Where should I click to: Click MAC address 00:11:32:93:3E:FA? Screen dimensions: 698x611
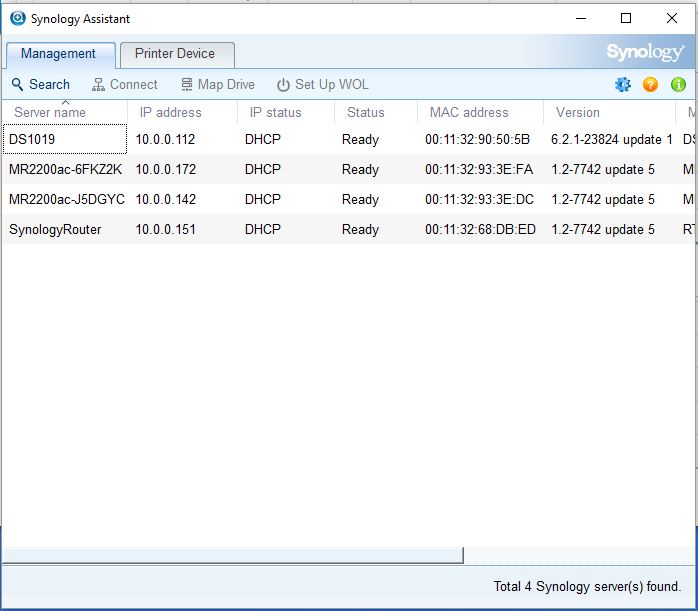pyautogui.click(x=479, y=169)
